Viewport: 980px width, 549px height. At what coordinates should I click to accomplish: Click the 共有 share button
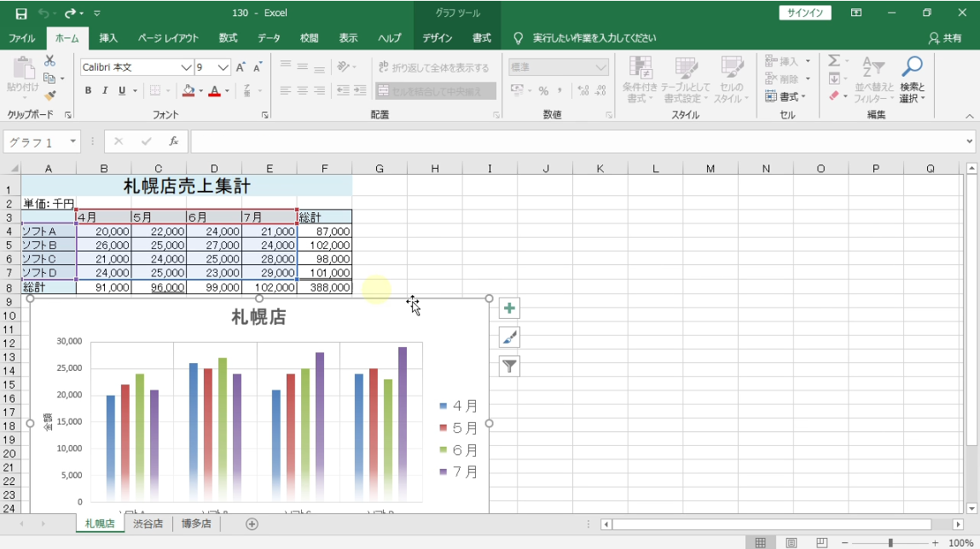[945, 38]
